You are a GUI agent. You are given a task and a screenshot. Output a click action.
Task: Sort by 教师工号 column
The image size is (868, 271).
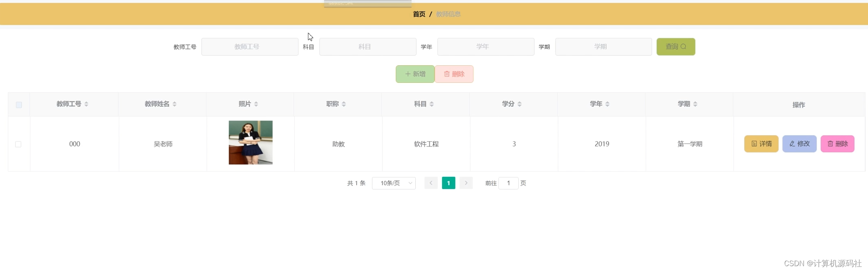tap(86, 104)
